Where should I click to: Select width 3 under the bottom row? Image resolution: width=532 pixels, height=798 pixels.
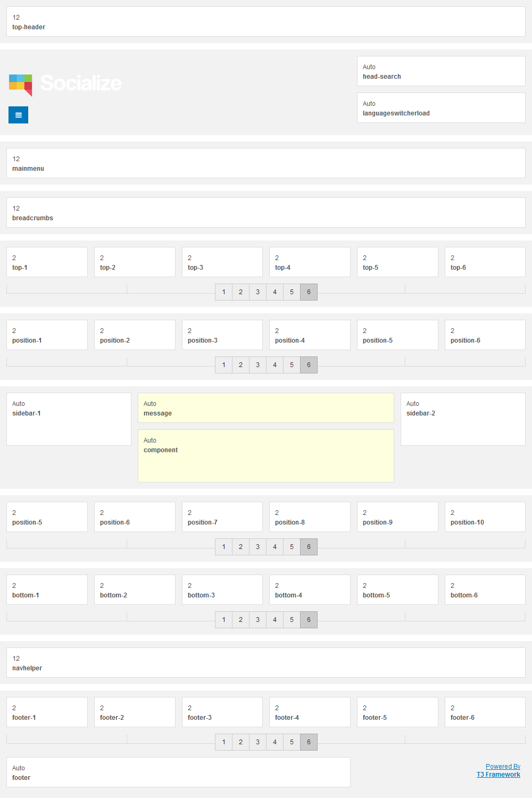pos(257,619)
